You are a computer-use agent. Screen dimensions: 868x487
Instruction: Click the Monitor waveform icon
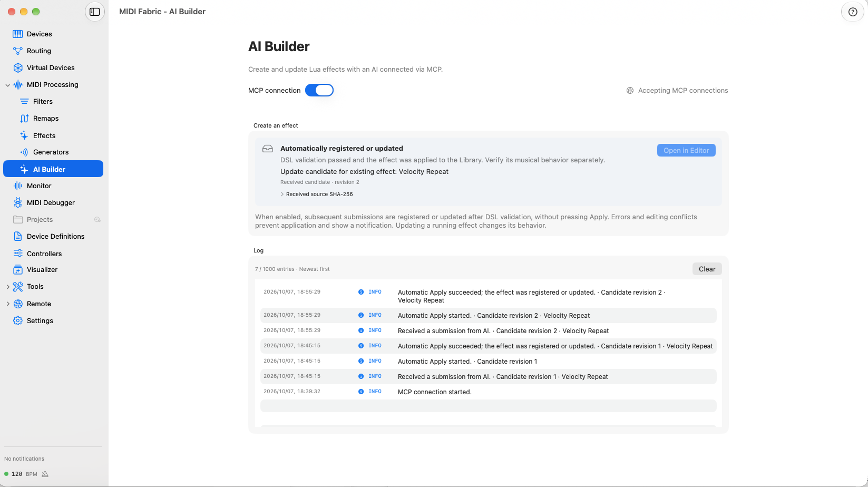point(18,186)
